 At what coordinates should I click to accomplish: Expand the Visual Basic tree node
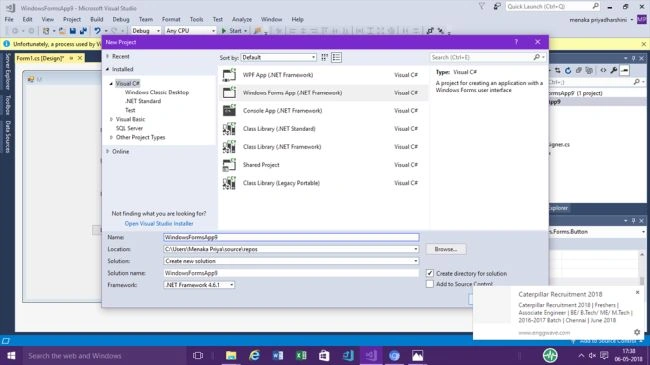pos(111,119)
